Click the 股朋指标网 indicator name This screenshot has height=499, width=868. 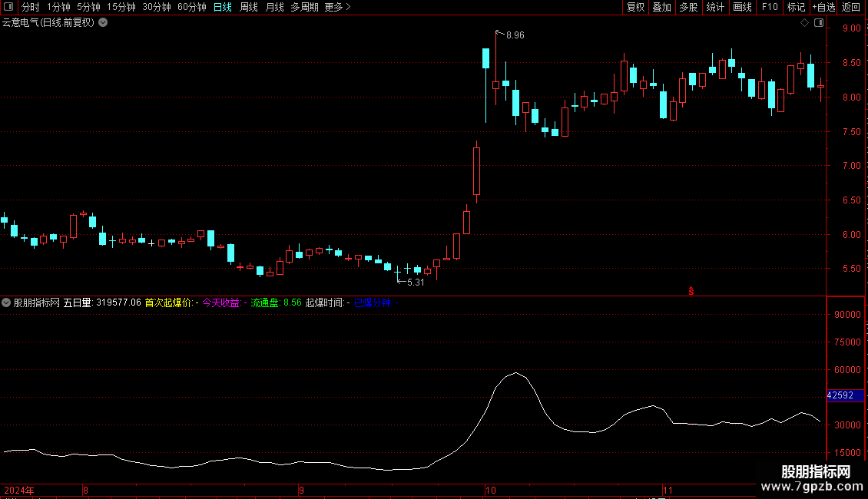click(37, 302)
